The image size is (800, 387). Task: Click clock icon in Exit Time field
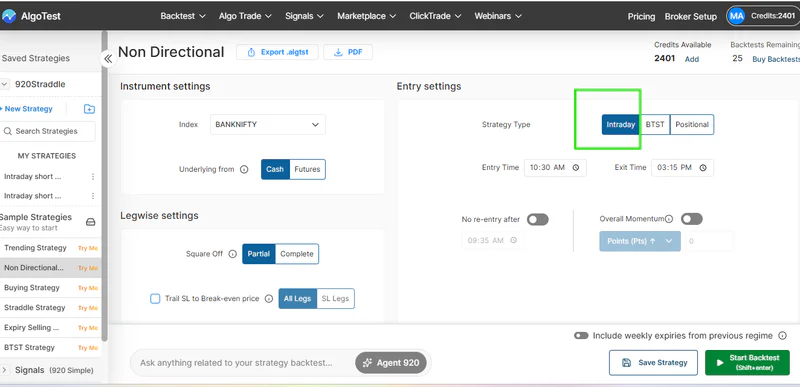703,168
